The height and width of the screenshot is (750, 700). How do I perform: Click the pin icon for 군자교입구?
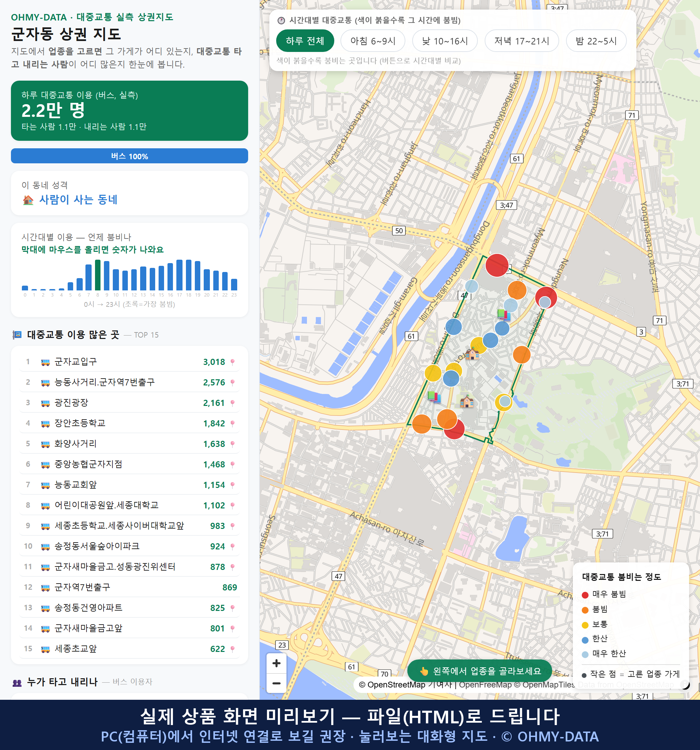click(232, 362)
